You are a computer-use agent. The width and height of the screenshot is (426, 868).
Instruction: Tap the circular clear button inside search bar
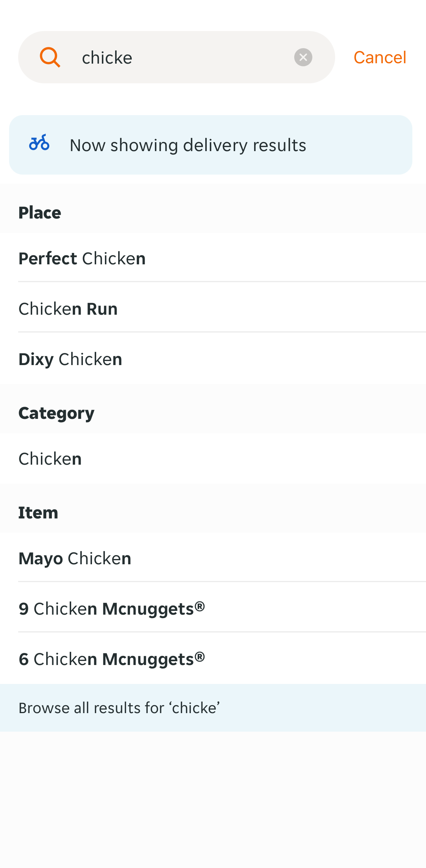(x=303, y=57)
